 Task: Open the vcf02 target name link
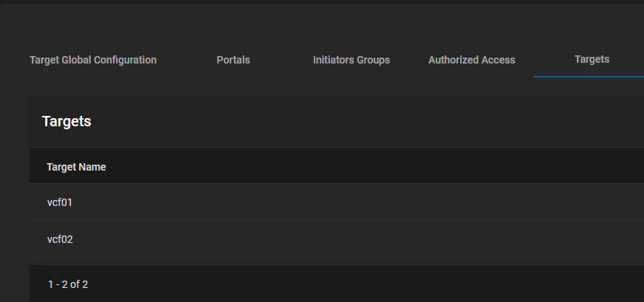(60, 239)
